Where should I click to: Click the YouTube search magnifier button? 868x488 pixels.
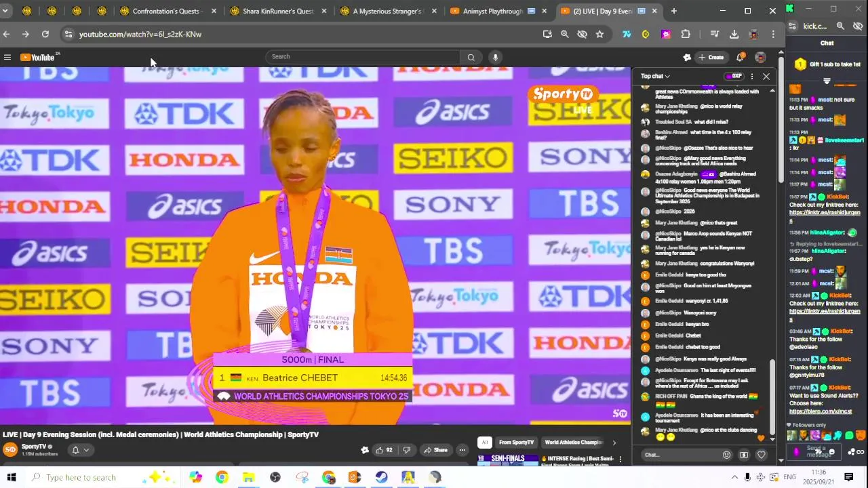[471, 57]
